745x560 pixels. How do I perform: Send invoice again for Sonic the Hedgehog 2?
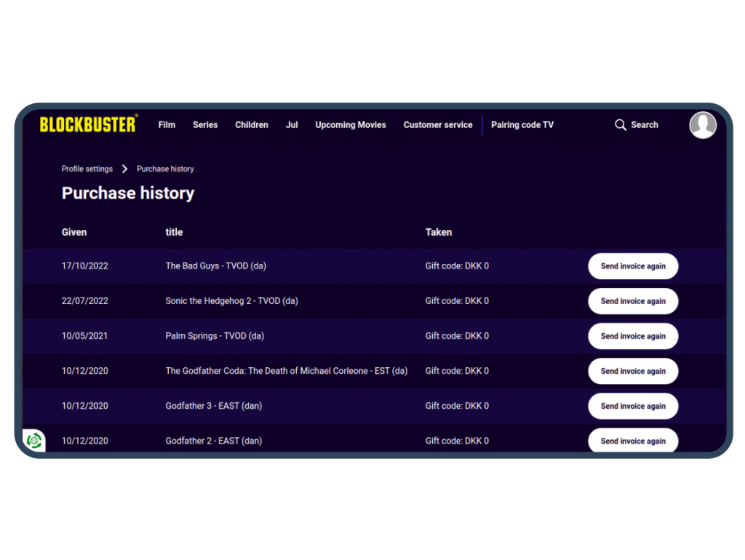pos(633,301)
